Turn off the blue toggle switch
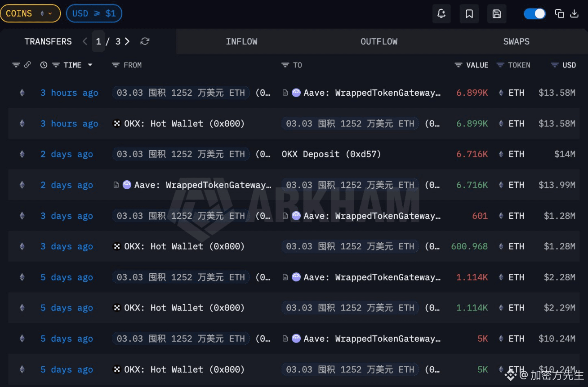588x387 pixels. pos(535,13)
